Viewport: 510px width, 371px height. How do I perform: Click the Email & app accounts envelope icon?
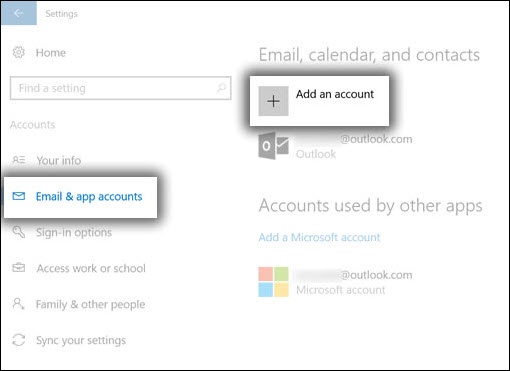(19, 196)
